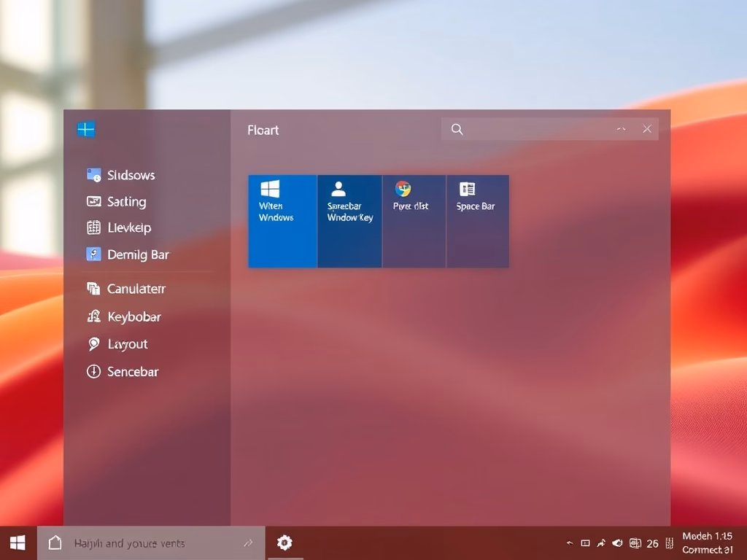Click the rectangular display tray icon
This screenshot has width=747, height=560.
(586, 543)
